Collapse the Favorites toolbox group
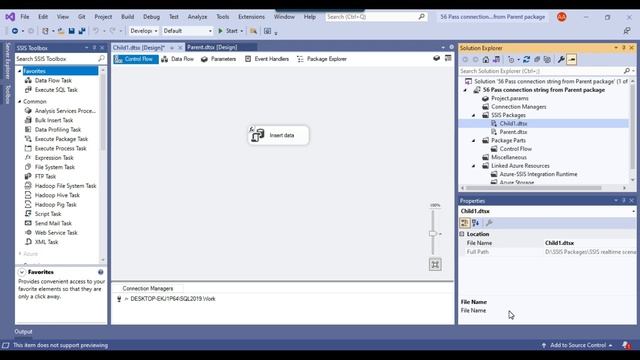Image resolution: width=640 pixels, height=360 pixels. point(20,71)
